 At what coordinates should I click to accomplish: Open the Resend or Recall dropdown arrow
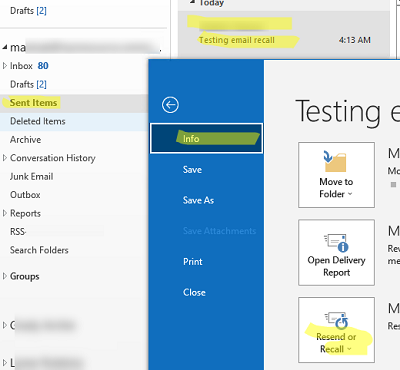coord(349,349)
